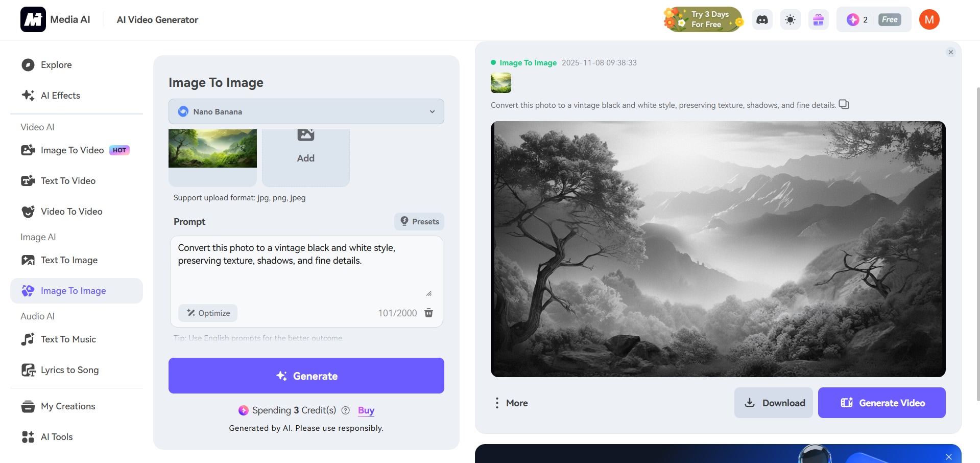Viewport: 980px width, 463px height.
Task: Click the Try 3 Days For Free banner
Action: tap(704, 19)
